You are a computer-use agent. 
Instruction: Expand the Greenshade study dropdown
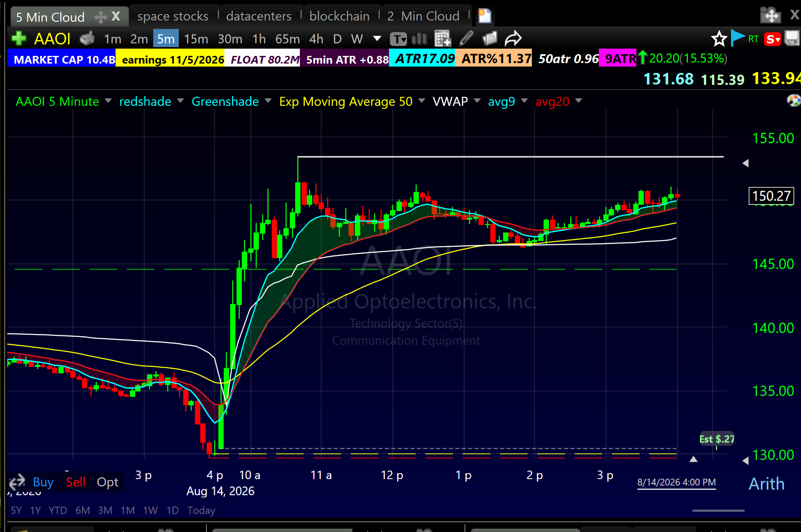(268, 101)
